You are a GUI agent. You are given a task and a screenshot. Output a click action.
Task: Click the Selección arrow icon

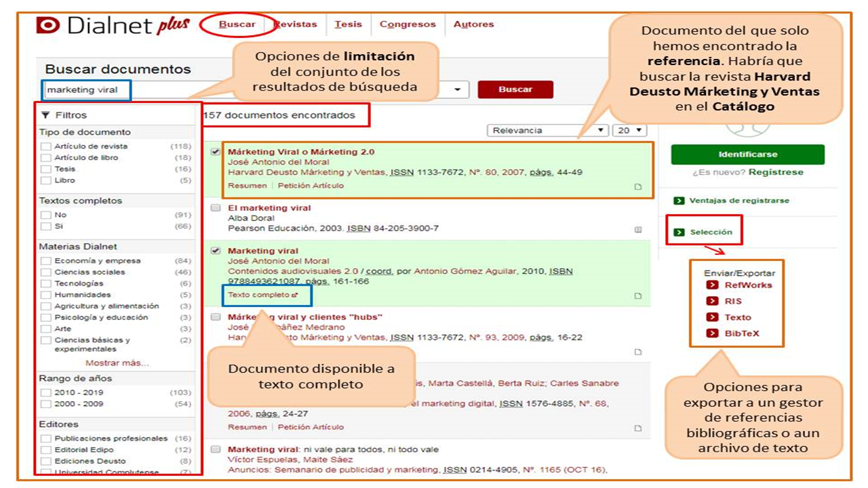[x=679, y=232]
